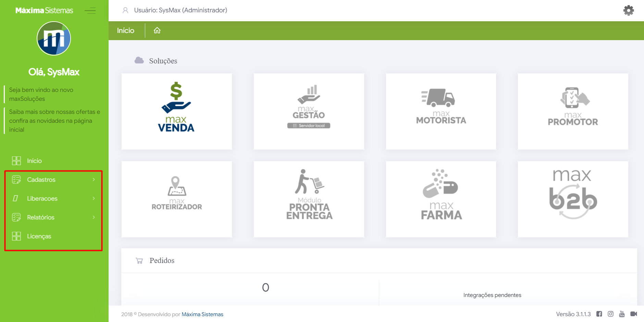The image size is (644, 322).
Task: Click the Liberacoes sidebar icon
Action: pos(15,198)
